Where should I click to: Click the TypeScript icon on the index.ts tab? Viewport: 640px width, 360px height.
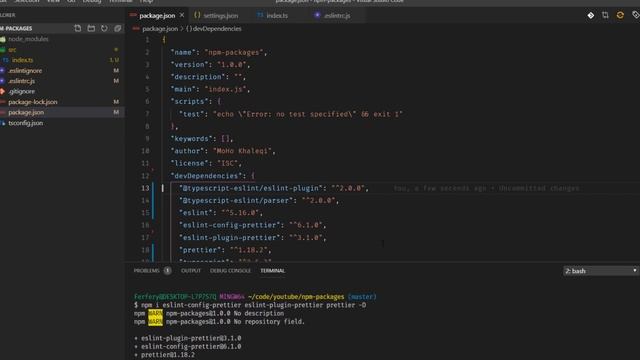coord(260,15)
